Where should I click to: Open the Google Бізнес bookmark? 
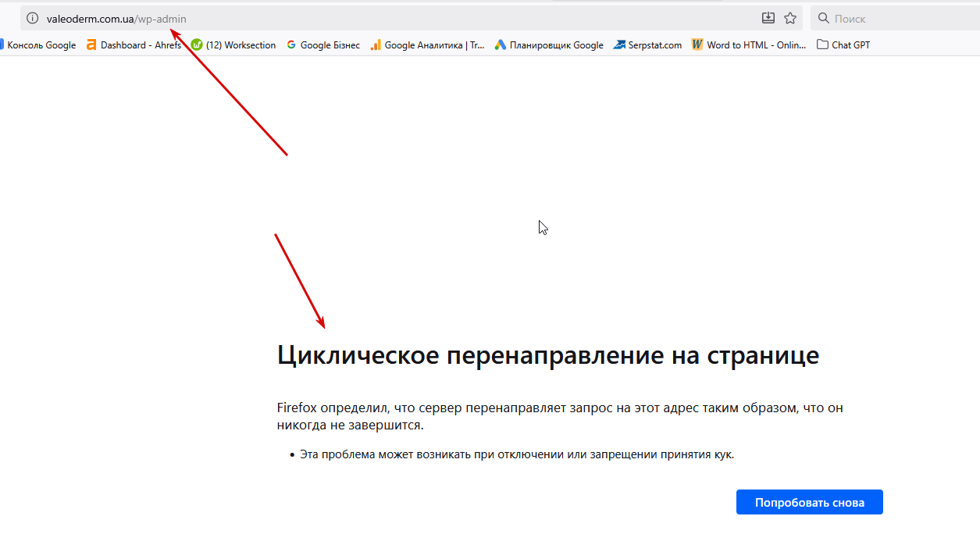(x=323, y=45)
